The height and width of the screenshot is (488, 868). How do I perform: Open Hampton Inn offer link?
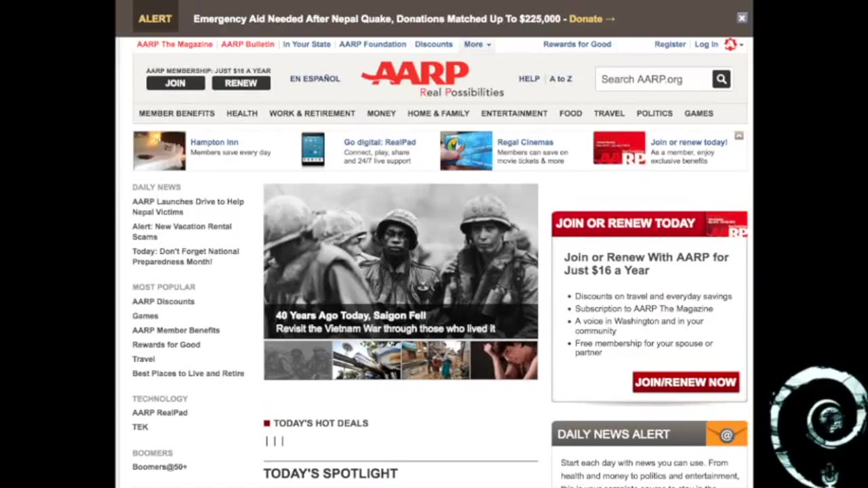pos(214,142)
